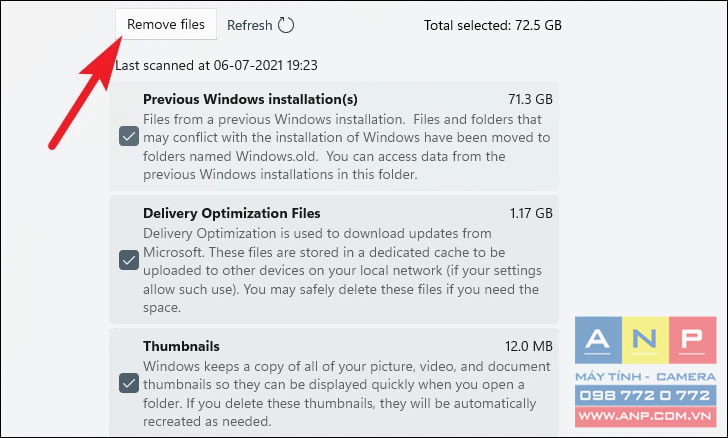Open the WWW.ANP.COM.VN website banner
Screen dimensions: 728x438
pyautogui.click(x=645, y=416)
